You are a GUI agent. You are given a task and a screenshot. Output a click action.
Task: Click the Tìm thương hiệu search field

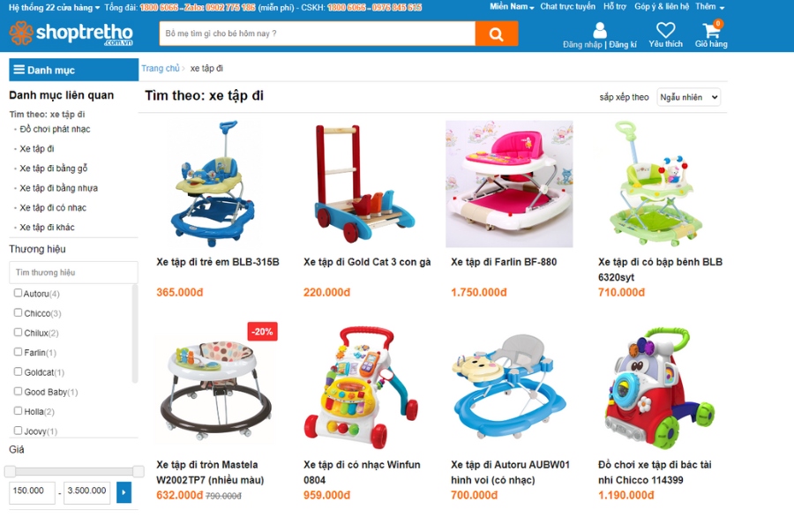tap(73, 273)
